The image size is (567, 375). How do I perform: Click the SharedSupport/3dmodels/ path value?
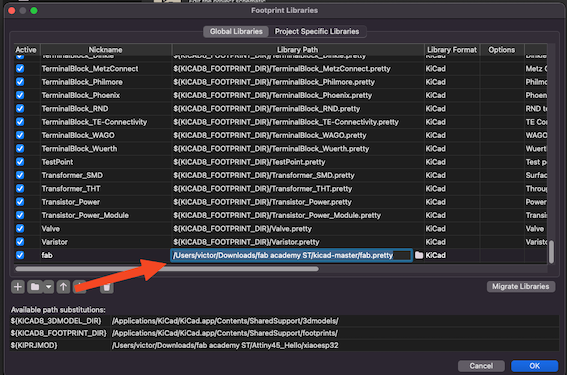225,321
